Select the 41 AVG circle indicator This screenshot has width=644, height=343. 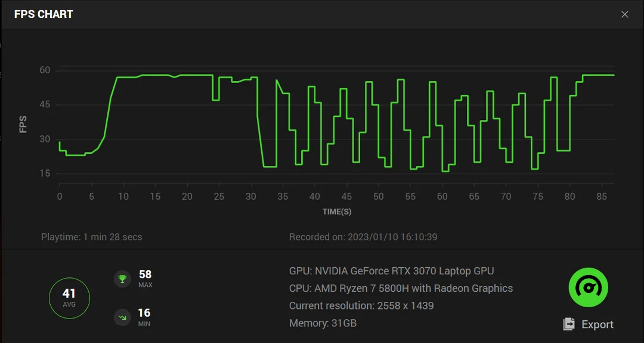point(69,297)
